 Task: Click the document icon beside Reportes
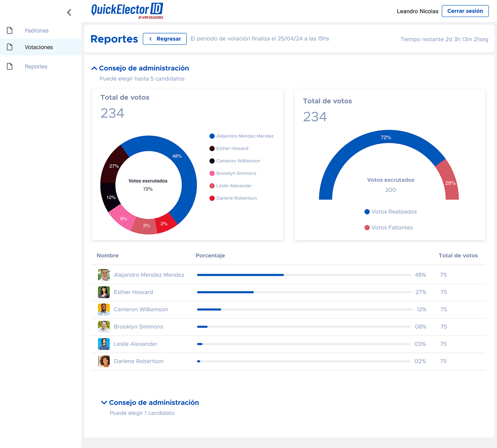tap(10, 67)
